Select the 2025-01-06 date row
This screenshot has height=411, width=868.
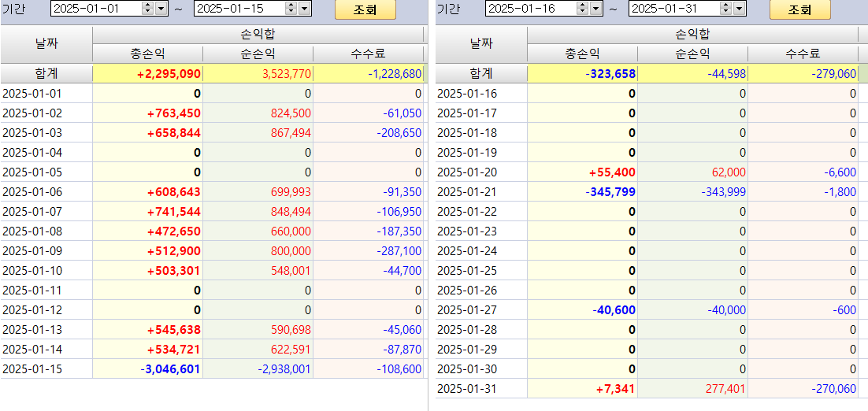pos(46,192)
